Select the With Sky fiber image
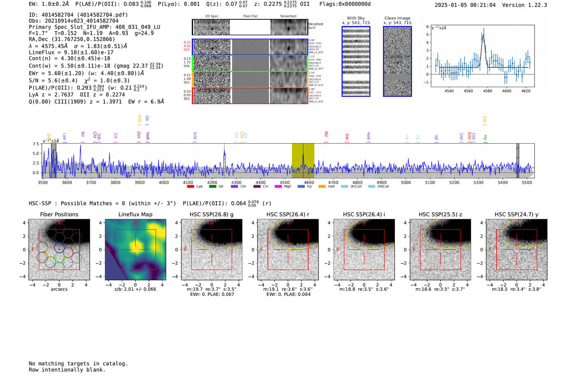 click(356, 61)
